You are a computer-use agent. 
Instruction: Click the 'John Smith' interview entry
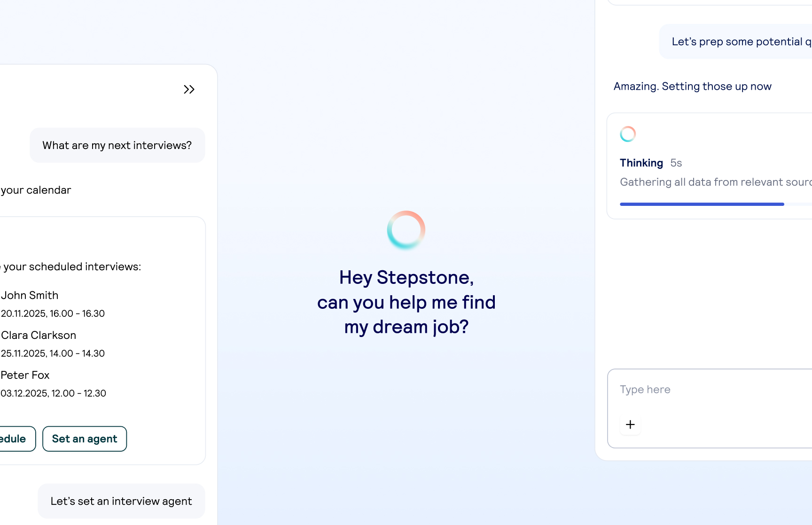click(x=30, y=295)
